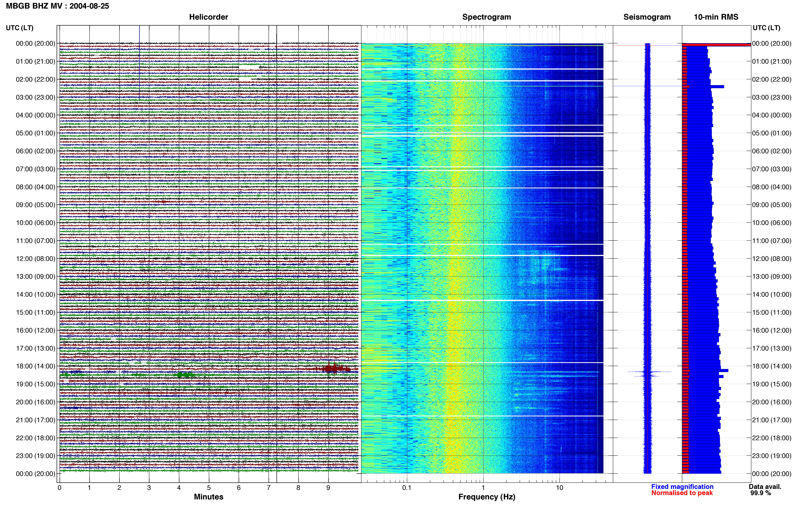Click left time label '16:00 (12:00)'

coord(36,330)
